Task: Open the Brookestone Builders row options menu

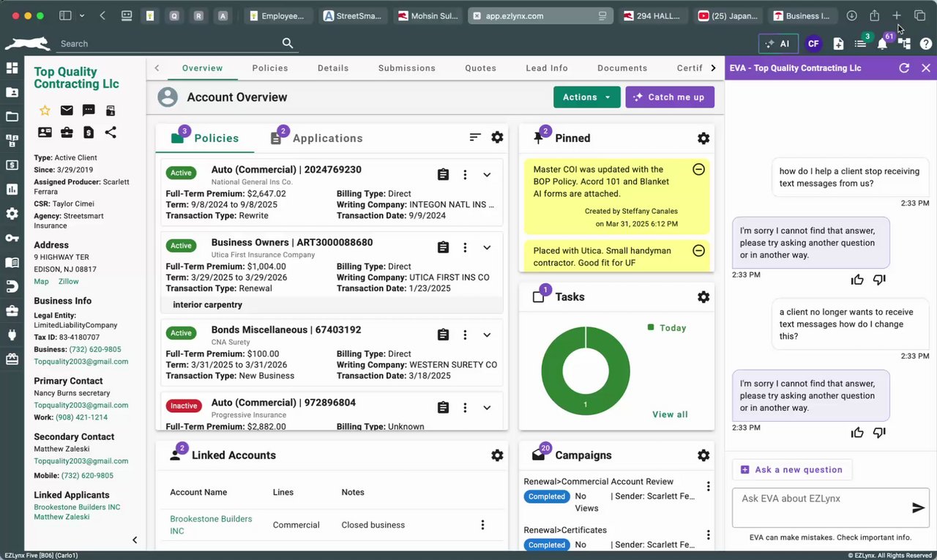Action: [482, 525]
